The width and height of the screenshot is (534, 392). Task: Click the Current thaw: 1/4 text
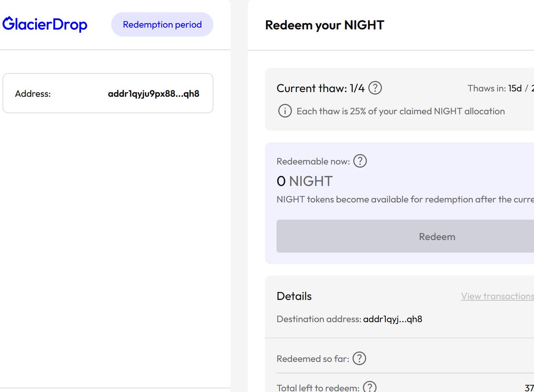tap(320, 88)
